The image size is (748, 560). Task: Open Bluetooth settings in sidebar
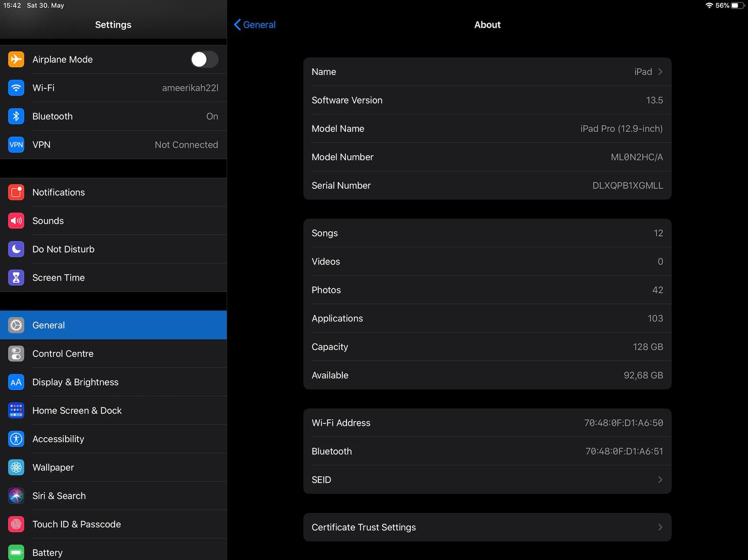pos(113,116)
